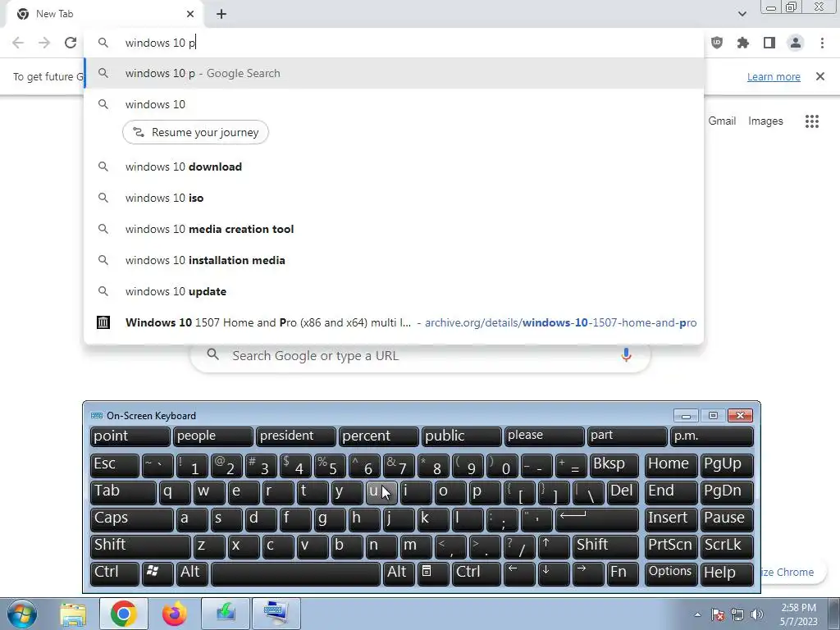840x630 pixels.
Task: Choose the 'windows 10 update' suggestion
Action: point(394,291)
